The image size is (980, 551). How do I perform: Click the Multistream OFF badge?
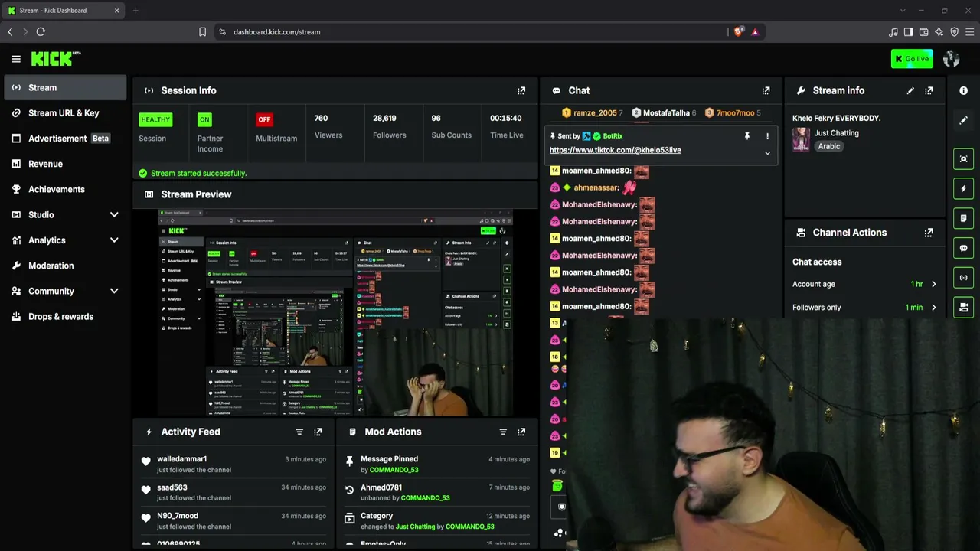coord(264,119)
